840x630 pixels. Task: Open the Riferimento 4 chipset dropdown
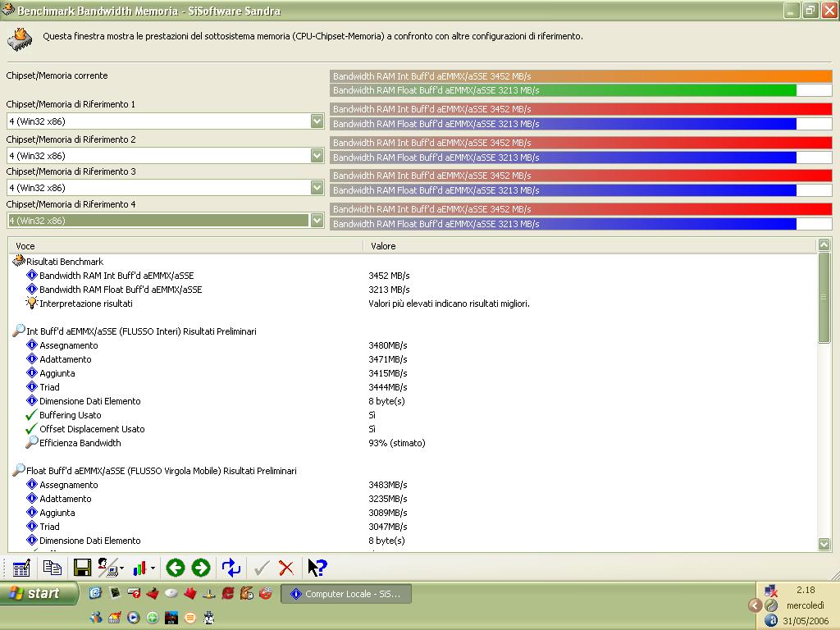click(317, 220)
